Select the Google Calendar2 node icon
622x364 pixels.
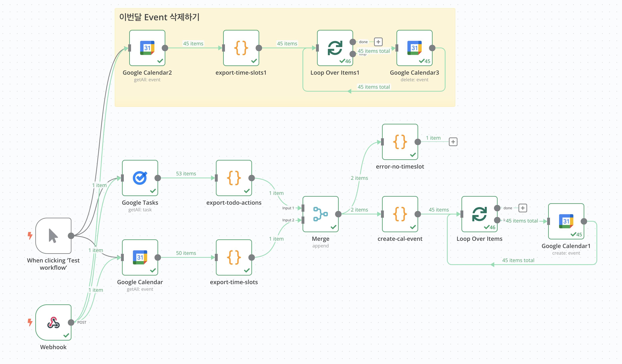[x=147, y=48]
